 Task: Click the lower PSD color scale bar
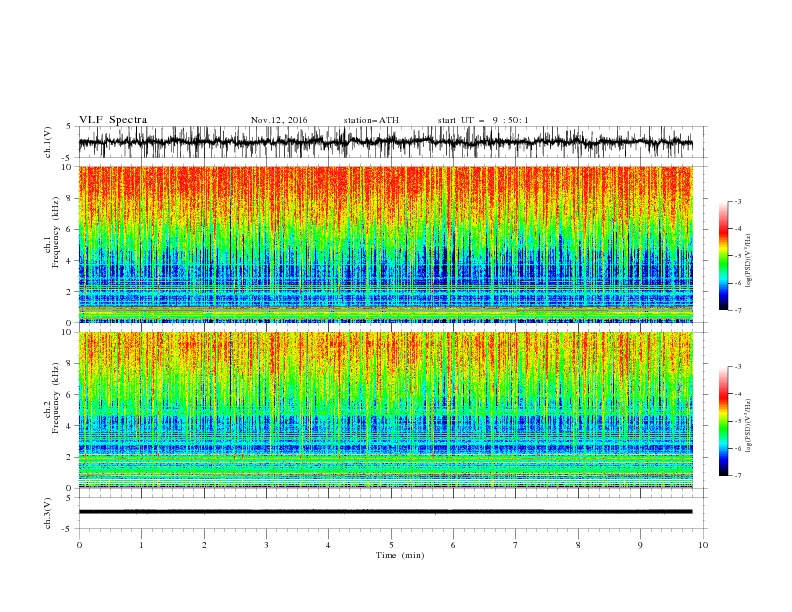tap(724, 421)
